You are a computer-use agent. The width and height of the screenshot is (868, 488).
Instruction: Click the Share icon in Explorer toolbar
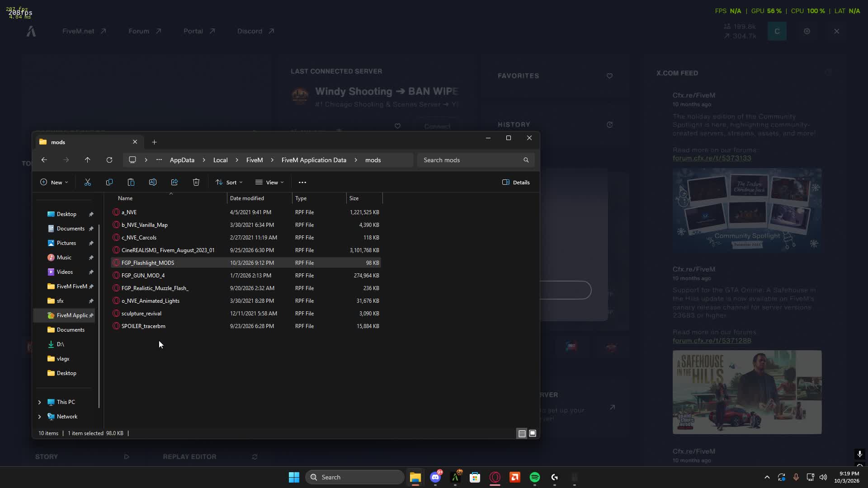point(175,182)
